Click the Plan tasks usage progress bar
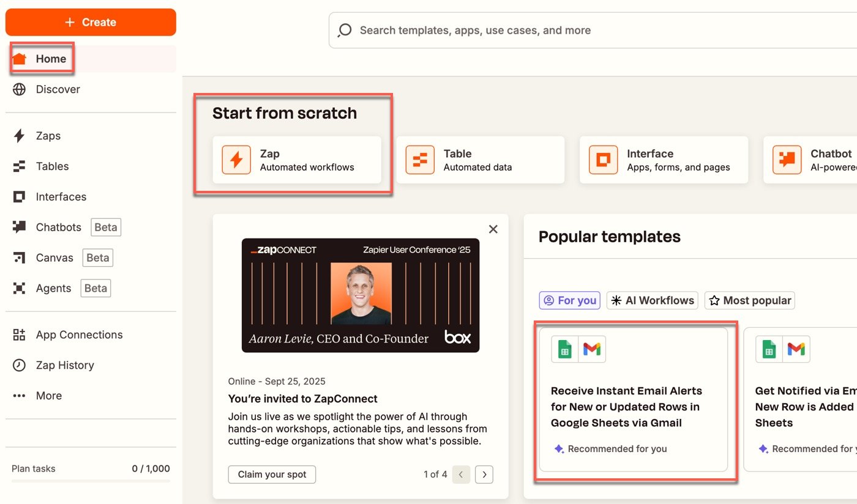 91,481
